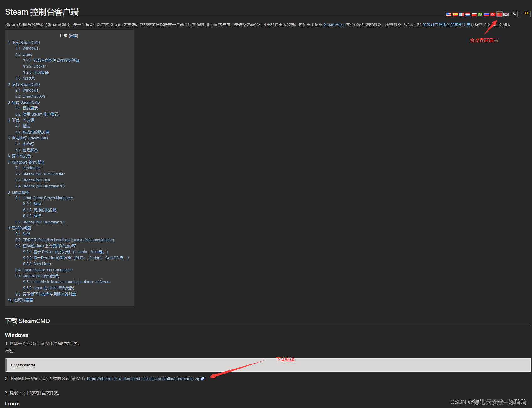Jump to 9.5.2 Linux 的 ulimit 启动错误

(x=49, y=288)
